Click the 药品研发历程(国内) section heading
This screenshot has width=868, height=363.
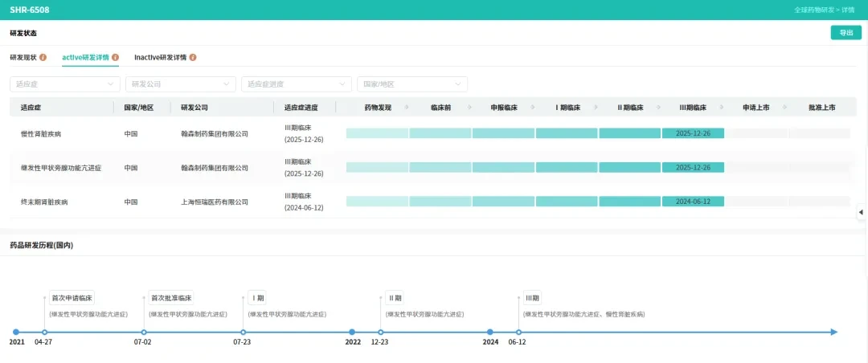(x=42, y=245)
